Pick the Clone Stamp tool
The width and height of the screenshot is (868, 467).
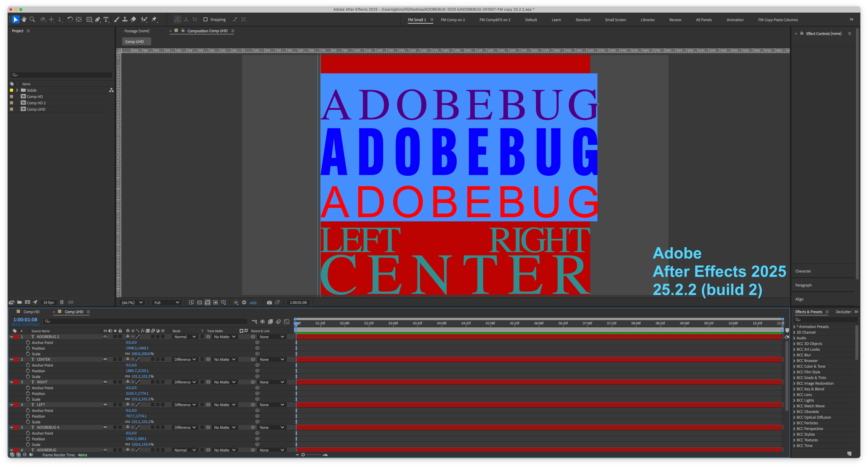125,19
